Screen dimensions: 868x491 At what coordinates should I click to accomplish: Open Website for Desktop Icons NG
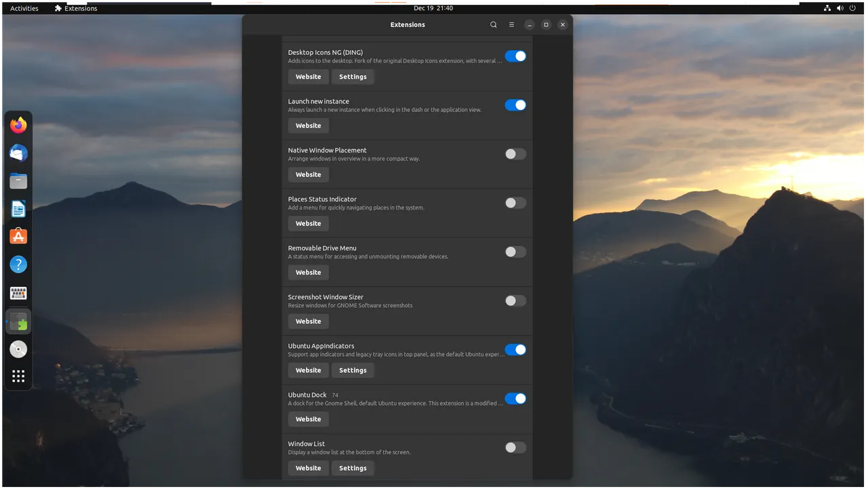pyautogui.click(x=309, y=77)
